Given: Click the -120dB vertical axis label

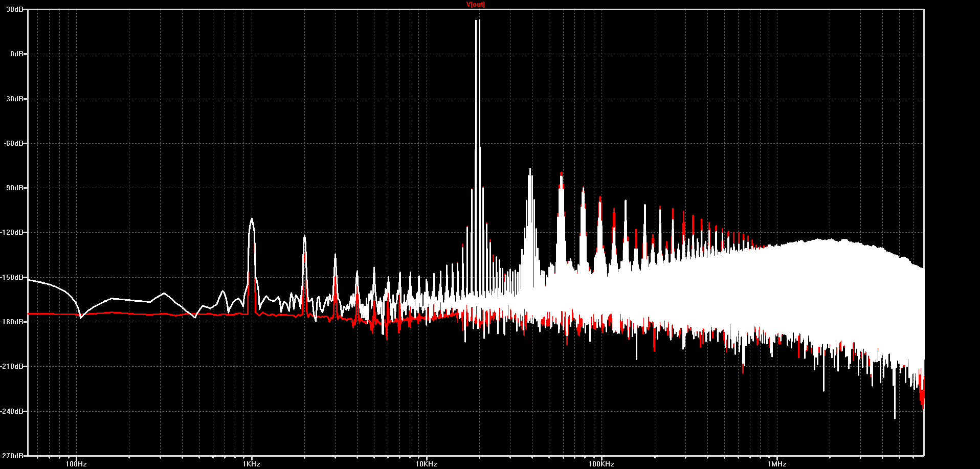Looking at the screenshot, I should [12, 232].
